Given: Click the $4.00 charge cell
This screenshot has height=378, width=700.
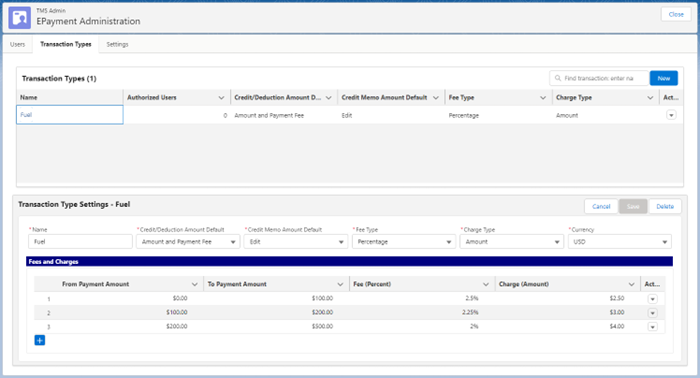Looking at the screenshot, I should 568,326.
